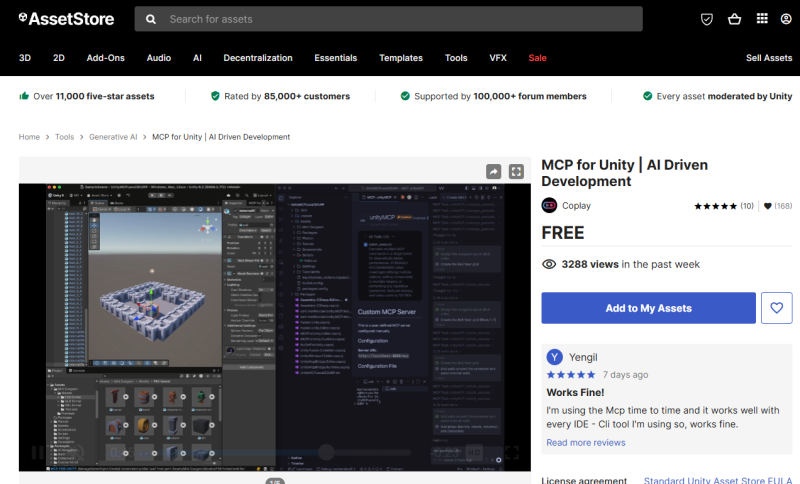
Task: Open the Essentials category
Action: pos(336,58)
